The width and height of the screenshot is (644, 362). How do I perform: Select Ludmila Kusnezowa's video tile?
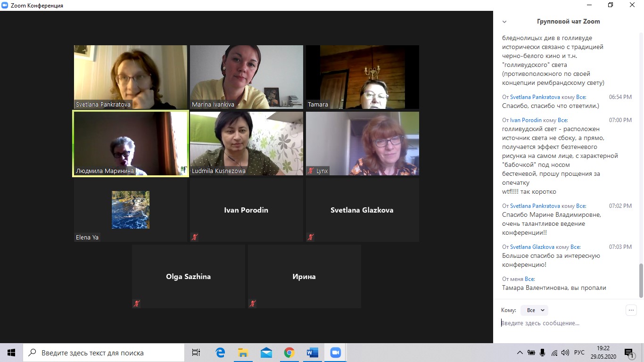tap(247, 143)
